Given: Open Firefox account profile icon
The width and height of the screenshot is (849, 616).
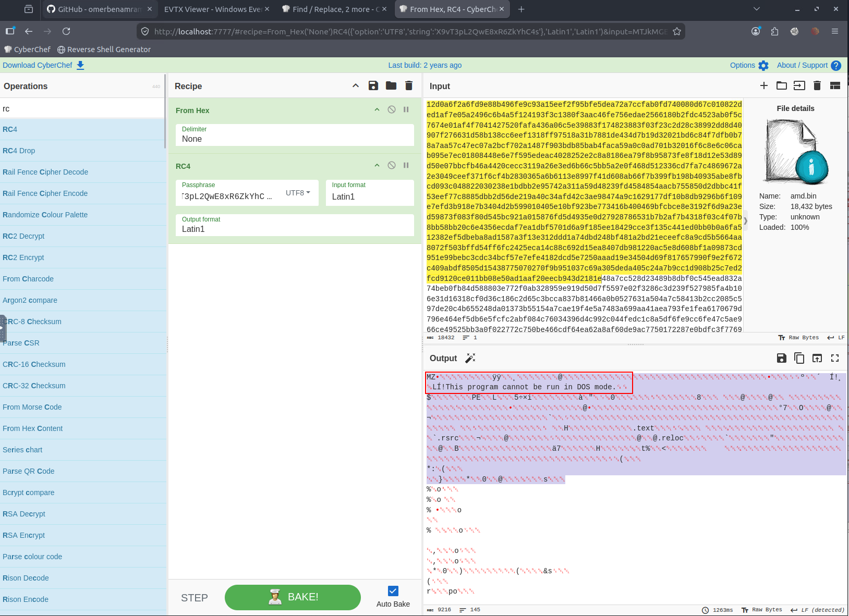Looking at the screenshot, I should 756,31.
